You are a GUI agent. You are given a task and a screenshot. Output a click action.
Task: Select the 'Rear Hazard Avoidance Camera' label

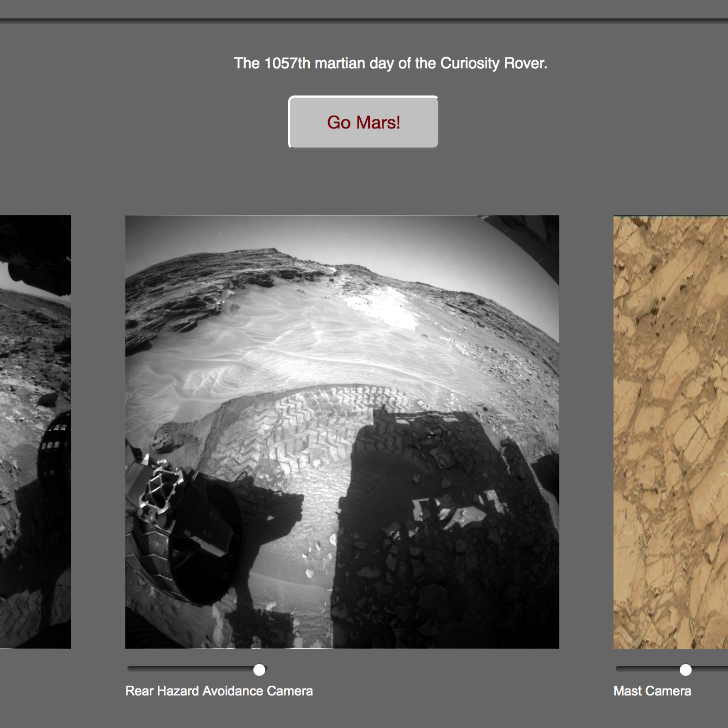(x=219, y=691)
